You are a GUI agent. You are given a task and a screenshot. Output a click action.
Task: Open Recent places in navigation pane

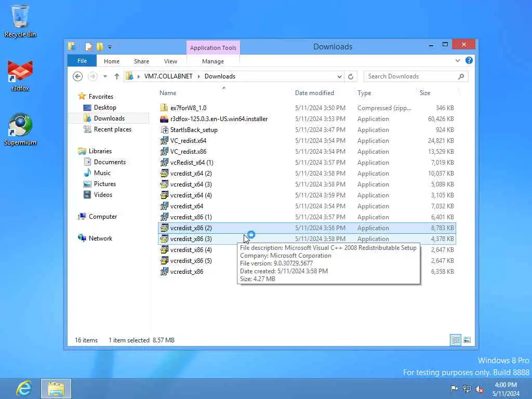click(112, 129)
